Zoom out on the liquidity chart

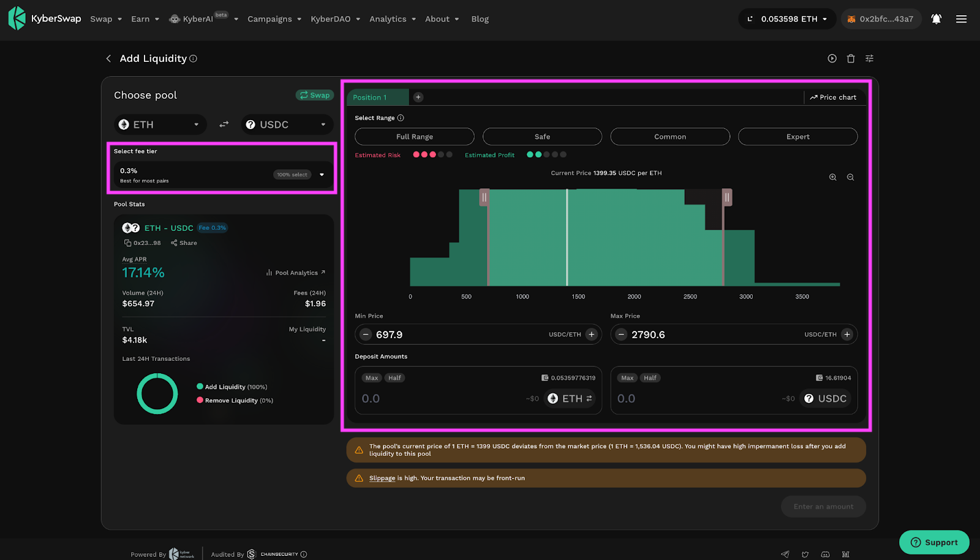point(851,177)
